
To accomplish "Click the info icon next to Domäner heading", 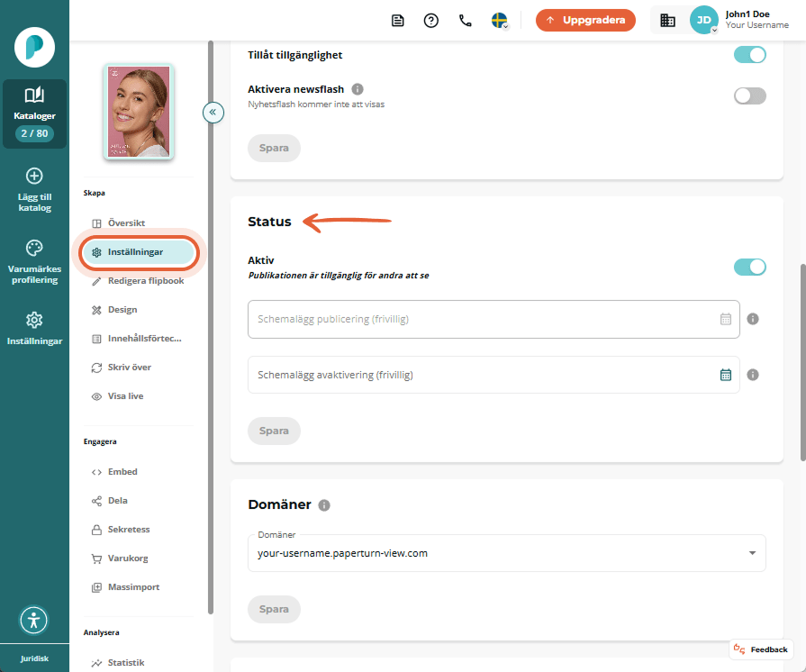I will coord(324,505).
